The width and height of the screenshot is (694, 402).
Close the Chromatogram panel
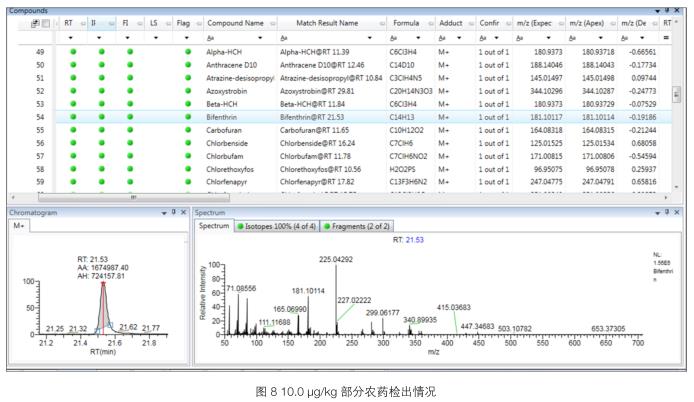(182, 213)
